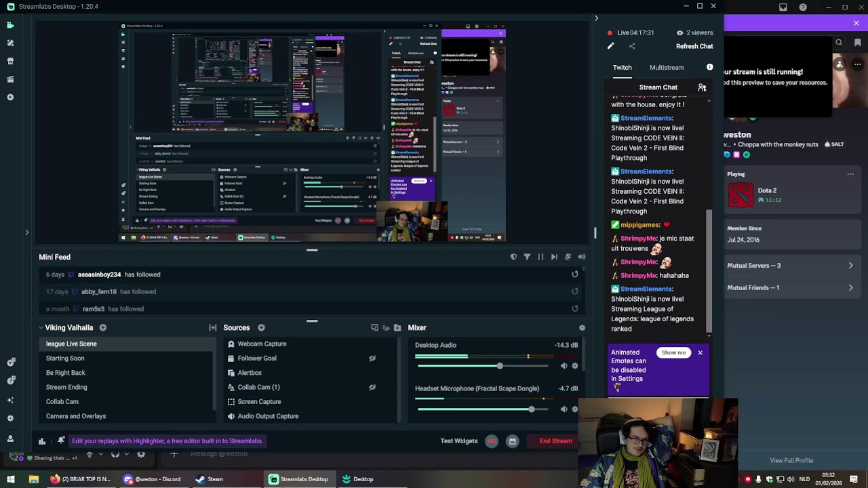Open scene transitions icon beside Viking Valhalla
This screenshot has height=488, width=868.
tap(213, 327)
